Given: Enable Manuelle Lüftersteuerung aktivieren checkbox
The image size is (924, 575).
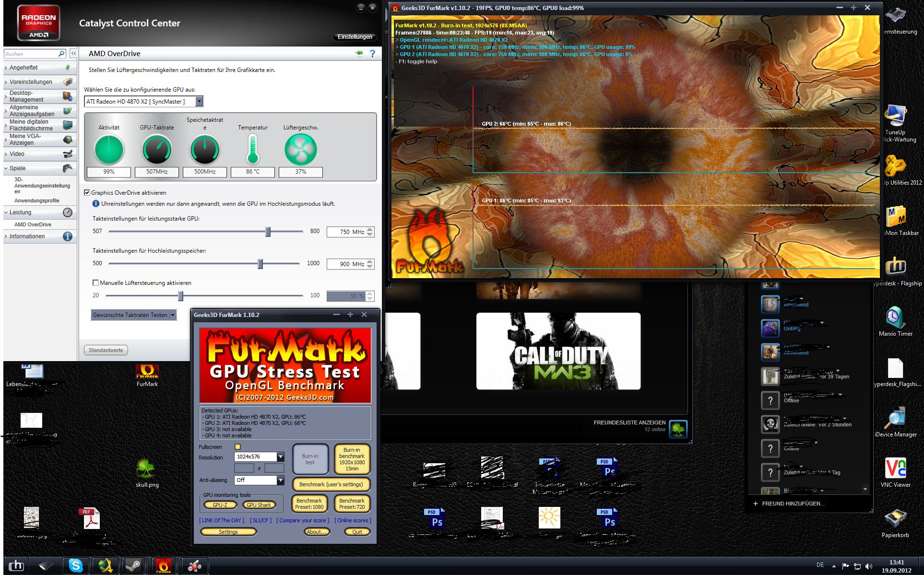Looking at the screenshot, I should click(x=95, y=283).
